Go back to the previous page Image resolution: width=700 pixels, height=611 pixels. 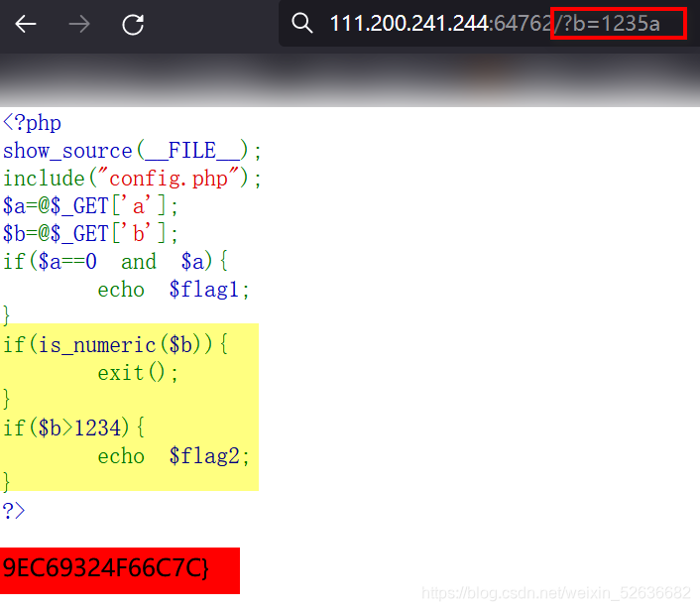click(x=26, y=24)
